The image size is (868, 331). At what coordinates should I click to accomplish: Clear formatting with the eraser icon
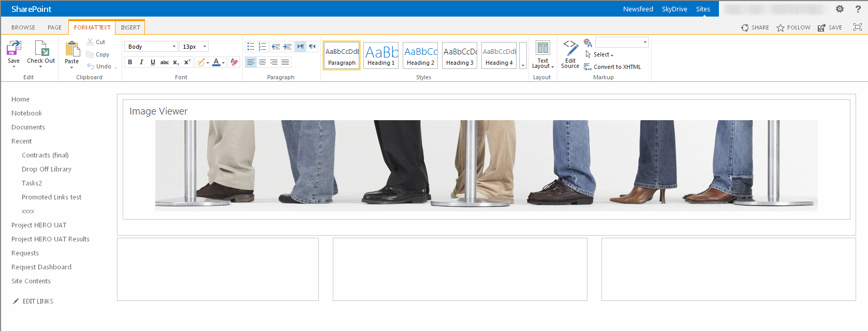click(x=234, y=62)
